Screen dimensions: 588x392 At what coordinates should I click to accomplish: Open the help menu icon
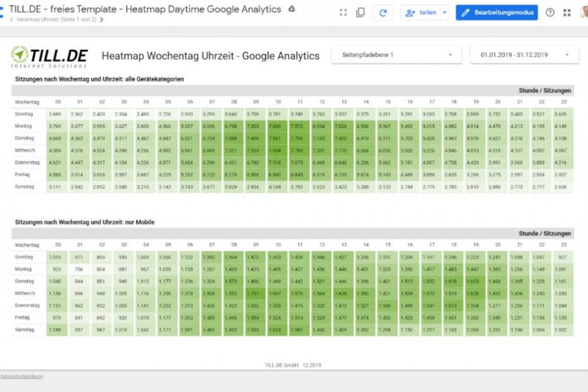[x=550, y=13]
